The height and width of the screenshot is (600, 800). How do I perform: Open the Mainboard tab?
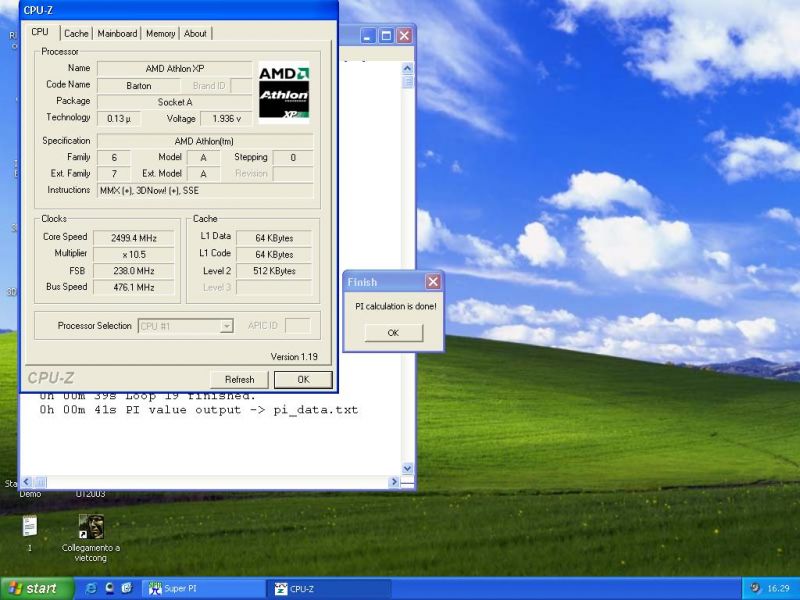tap(117, 33)
